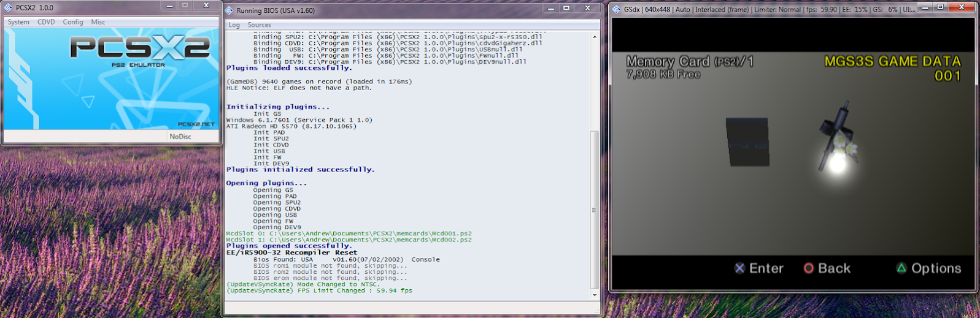Click ATI Radeon HD 5570 log line
This screenshot has height=318, width=980.
tap(291, 126)
